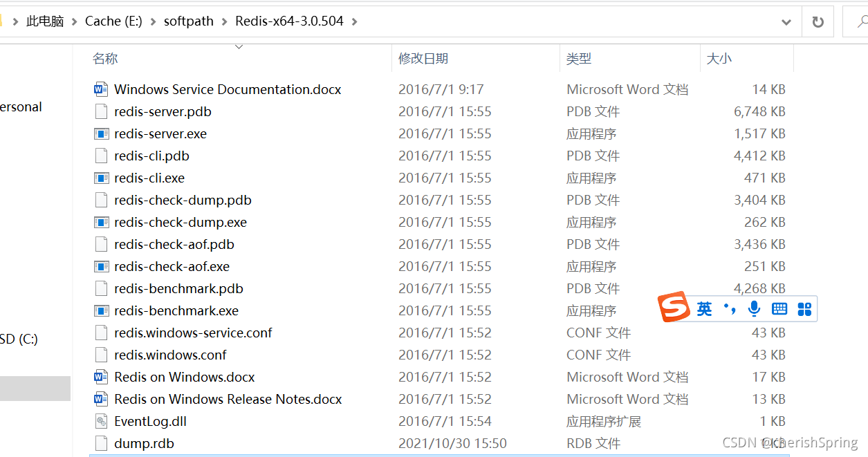This screenshot has width=868, height=457.
Task: Select file name EventLog.dll
Action: pyautogui.click(x=150, y=421)
